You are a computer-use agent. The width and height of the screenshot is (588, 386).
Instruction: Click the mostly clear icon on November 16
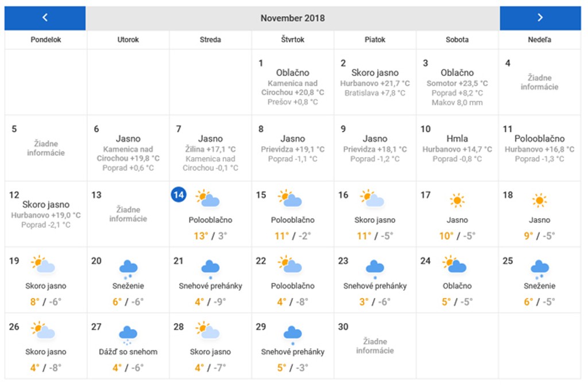[x=372, y=199]
